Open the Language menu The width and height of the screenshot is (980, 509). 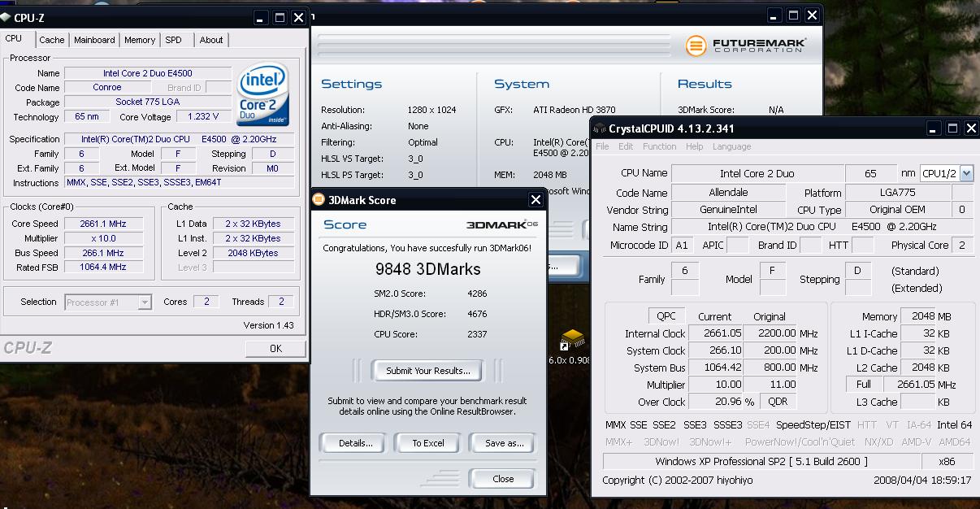point(732,146)
